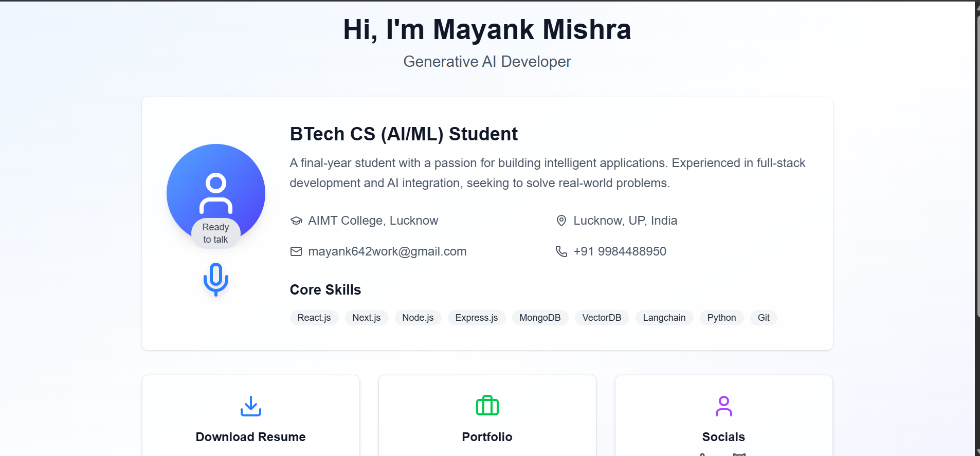This screenshot has width=980, height=456.
Task: Click the Ready to talk status badge
Action: click(216, 233)
